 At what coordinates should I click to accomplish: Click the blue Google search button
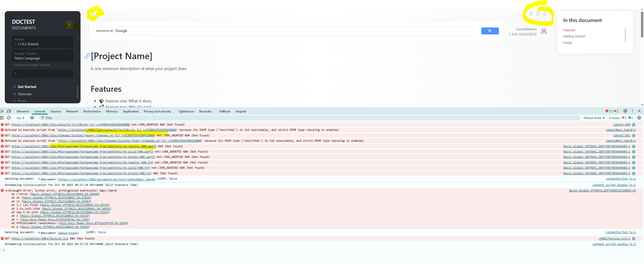coord(490,31)
